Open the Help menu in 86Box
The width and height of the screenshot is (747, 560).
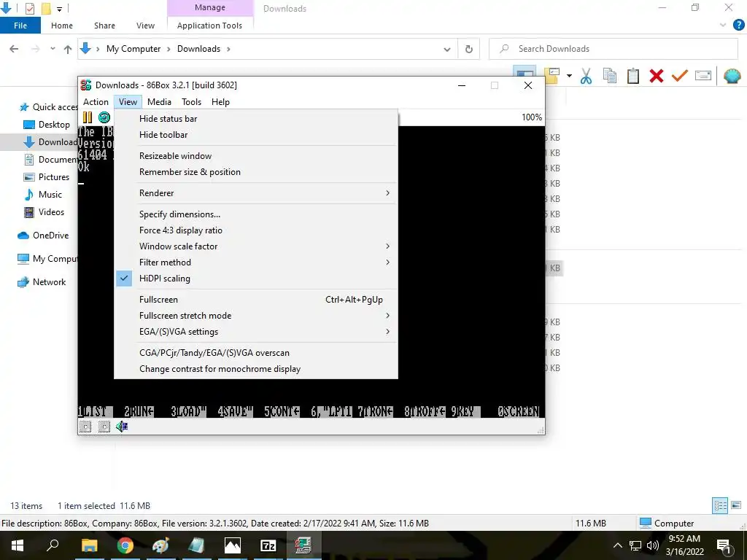click(x=220, y=102)
